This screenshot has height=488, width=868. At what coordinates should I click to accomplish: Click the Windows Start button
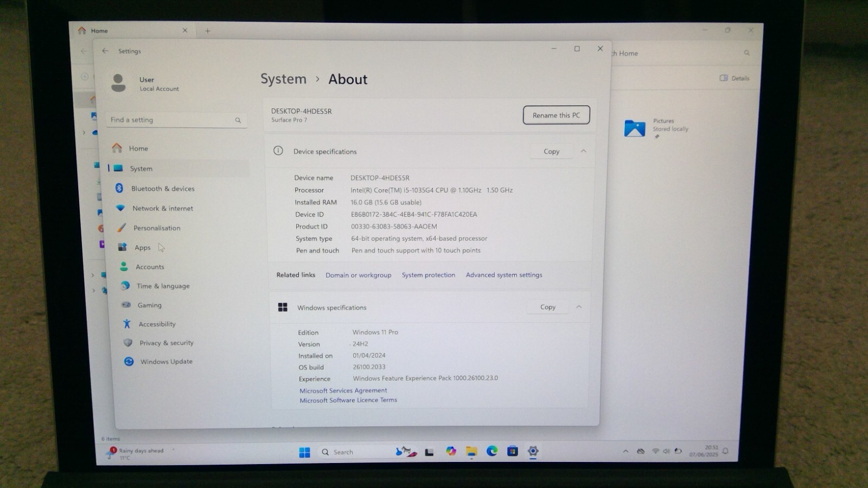(304, 452)
